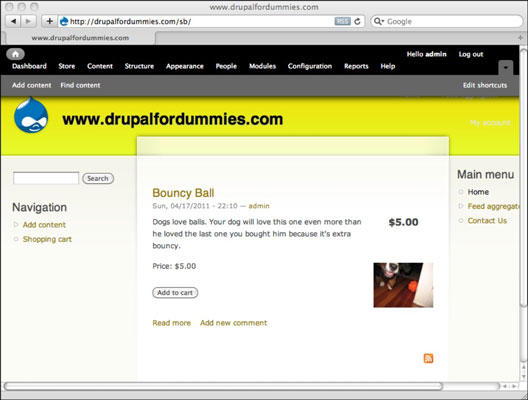Image resolution: width=528 pixels, height=400 pixels.
Task: Expand the Add content navigation triangle
Action: click(15, 224)
